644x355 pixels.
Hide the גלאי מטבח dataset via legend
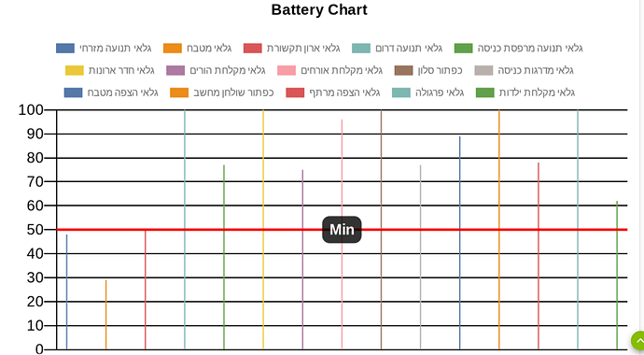pyautogui.click(x=197, y=48)
